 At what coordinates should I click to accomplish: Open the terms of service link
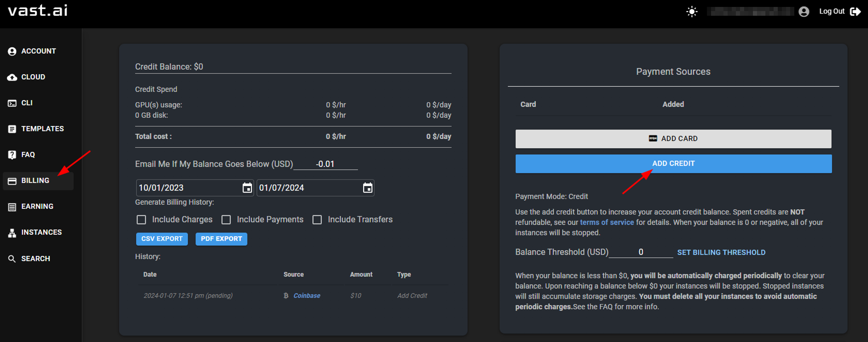coord(607,222)
